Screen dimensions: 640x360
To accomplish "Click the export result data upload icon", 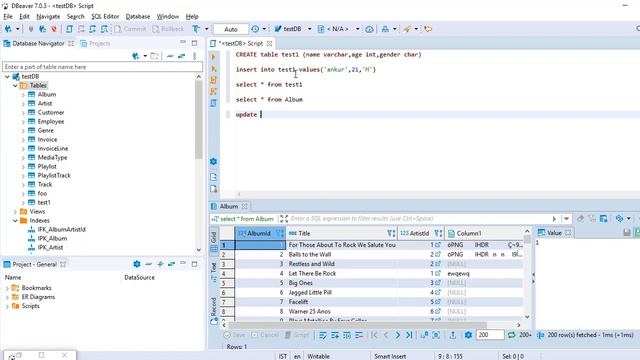I will point(453,335).
